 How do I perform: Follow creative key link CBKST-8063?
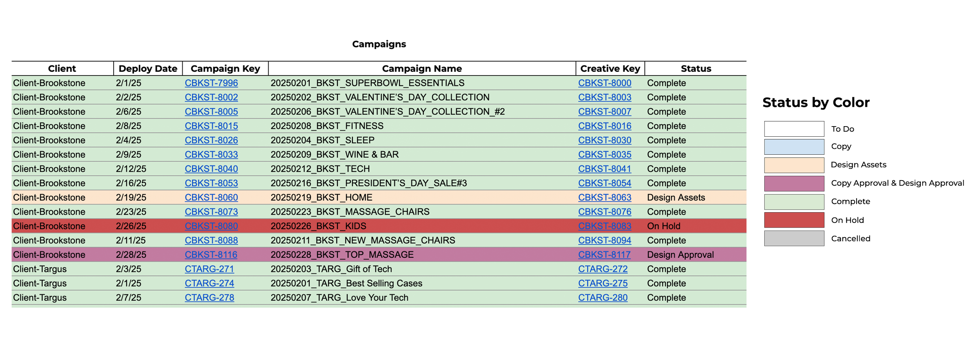[605, 197]
